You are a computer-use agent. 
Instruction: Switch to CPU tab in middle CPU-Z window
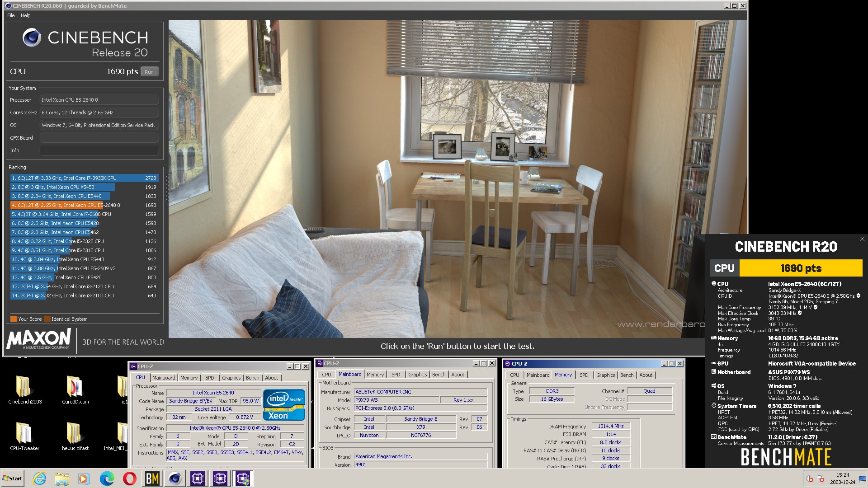click(326, 375)
